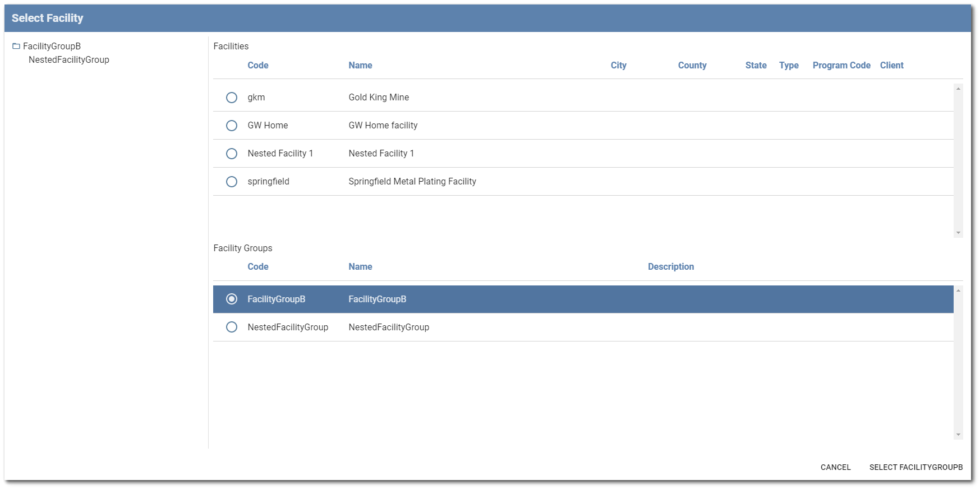Click the FacilityGroupB code cell in groups table
980x489 pixels.
[x=277, y=299]
